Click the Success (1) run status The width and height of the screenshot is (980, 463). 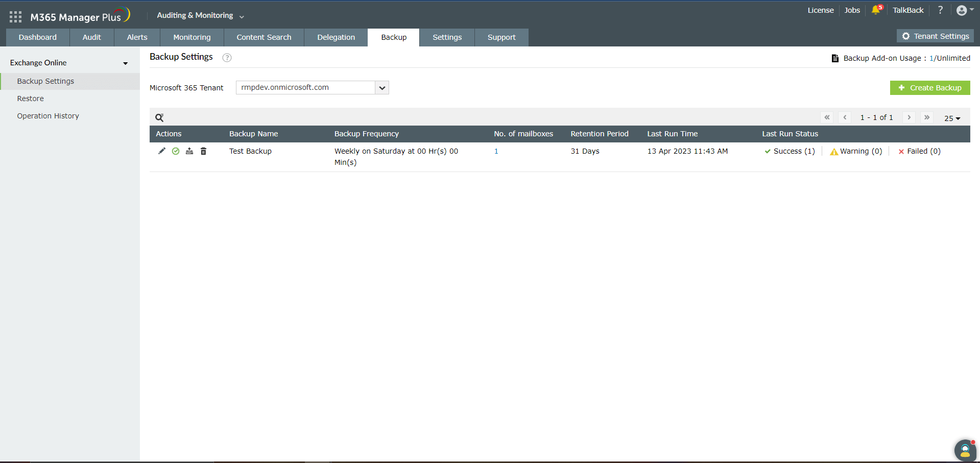coord(790,151)
